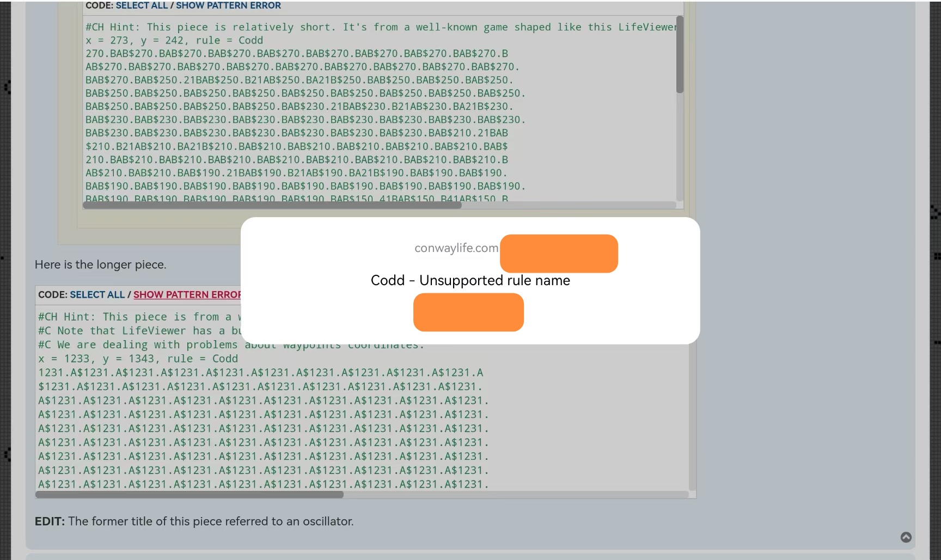Screen dimensions: 941x560
Task: Click the 'conwaylife.com' label in the dialog
Action: [x=456, y=248]
